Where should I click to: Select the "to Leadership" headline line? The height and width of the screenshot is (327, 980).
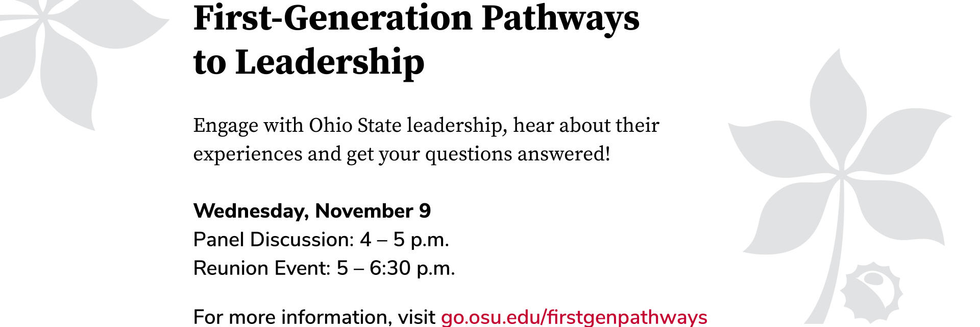309,63
